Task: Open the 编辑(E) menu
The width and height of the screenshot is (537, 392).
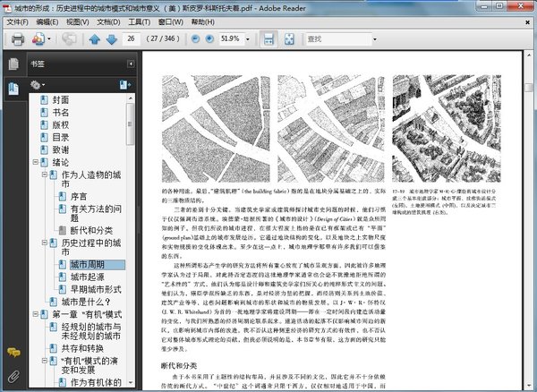Action: click(x=47, y=22)
